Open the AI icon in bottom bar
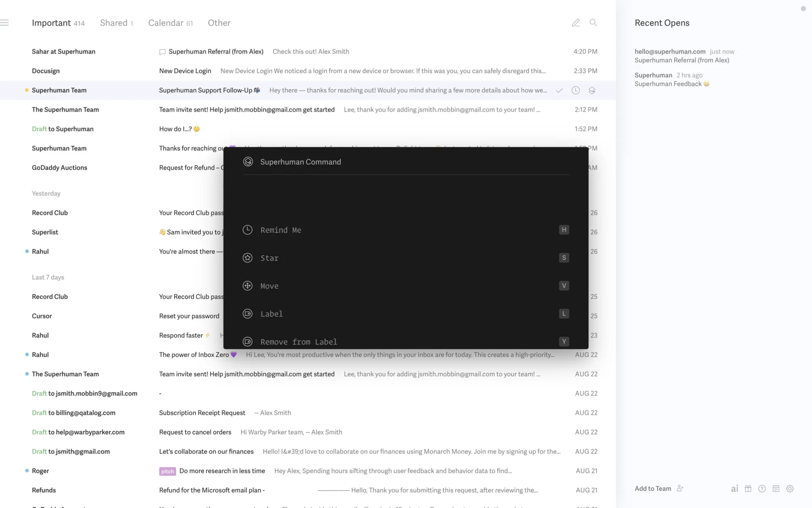The image size is (812, 508). 735,489
